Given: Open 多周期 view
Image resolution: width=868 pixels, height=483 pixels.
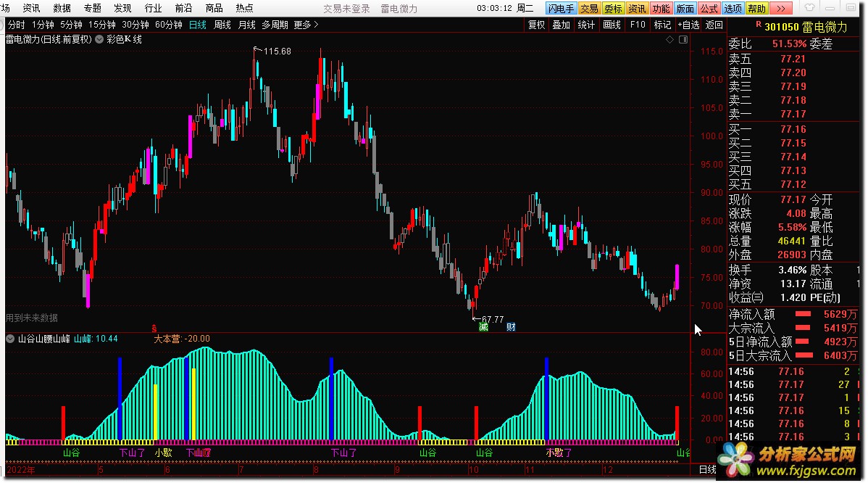Looking at the screenshot, I should coord(275,25).
